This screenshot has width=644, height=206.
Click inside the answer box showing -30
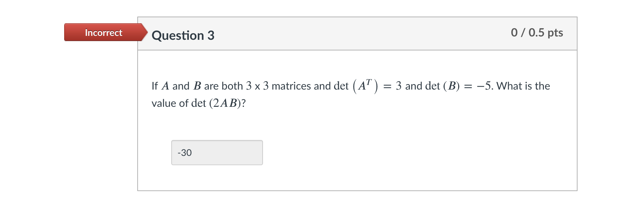217,152
